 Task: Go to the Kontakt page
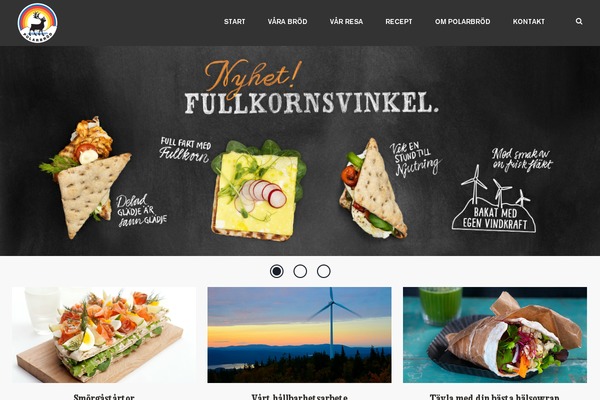click(x=529, y=22)
